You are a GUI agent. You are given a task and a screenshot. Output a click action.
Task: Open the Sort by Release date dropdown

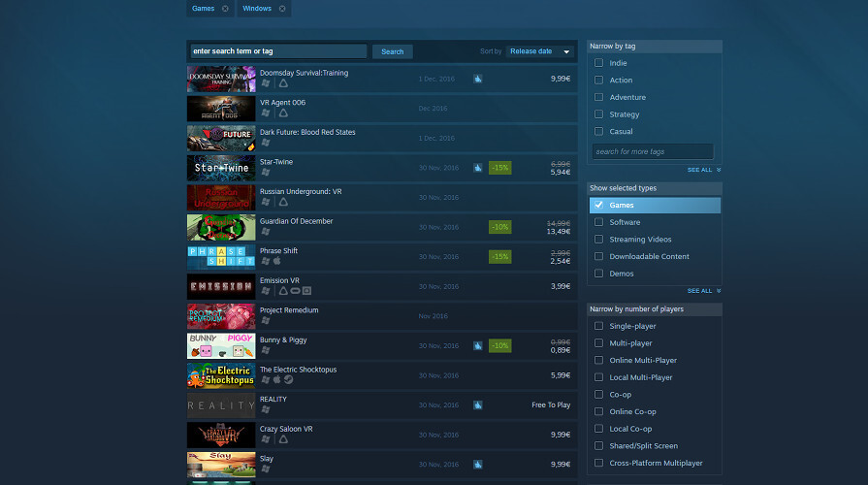coord(540,51)
